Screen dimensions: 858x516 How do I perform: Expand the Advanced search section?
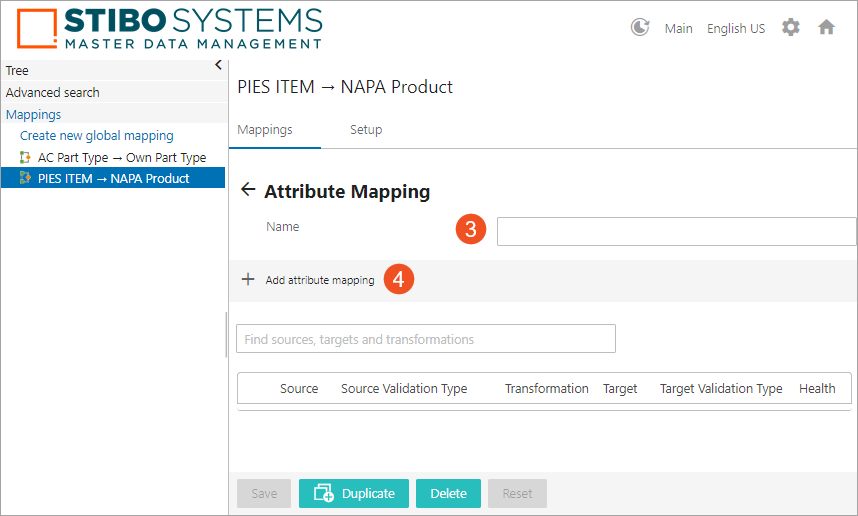(x=53, y=93)
